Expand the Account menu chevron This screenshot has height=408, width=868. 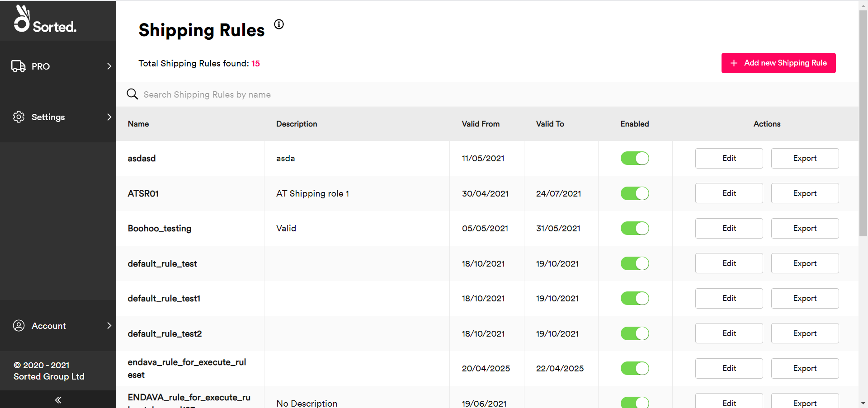click(109, 326)
